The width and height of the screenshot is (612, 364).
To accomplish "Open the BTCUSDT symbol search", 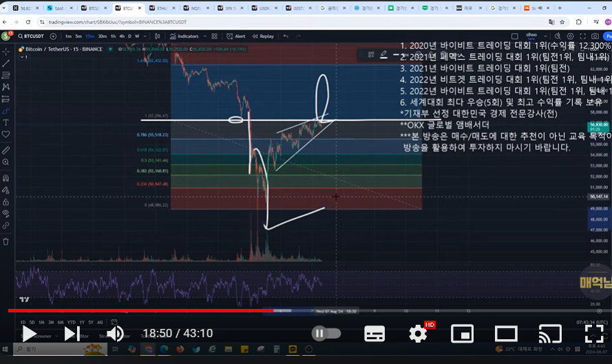I will tap(31, 36).
